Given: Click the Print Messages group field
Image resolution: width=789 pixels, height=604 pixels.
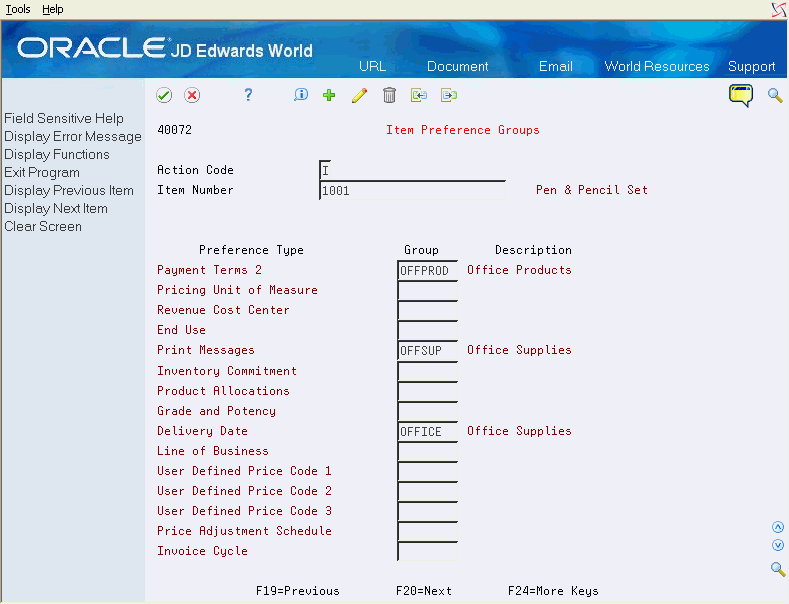Looking at the screenshot, I should click(427, 350).
